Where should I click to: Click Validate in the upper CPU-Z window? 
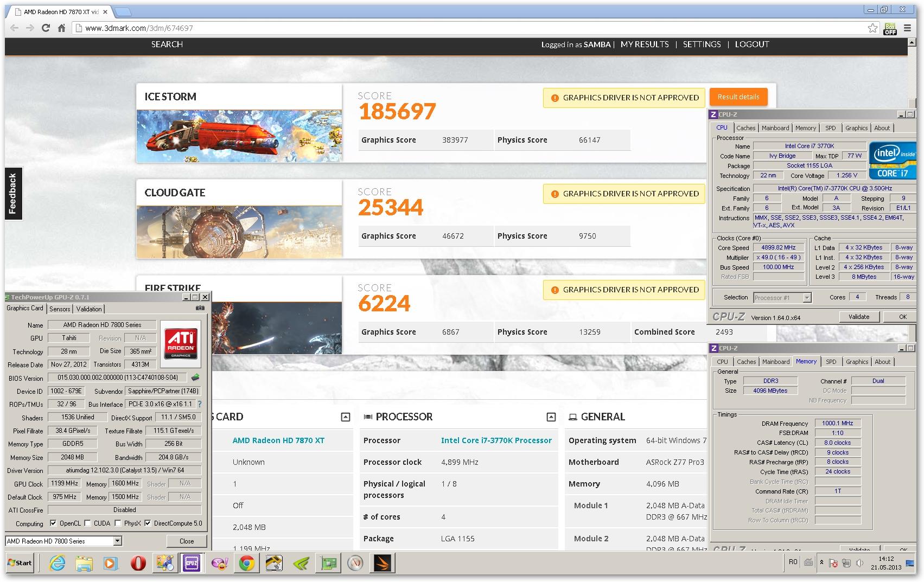tap(859, 317)
